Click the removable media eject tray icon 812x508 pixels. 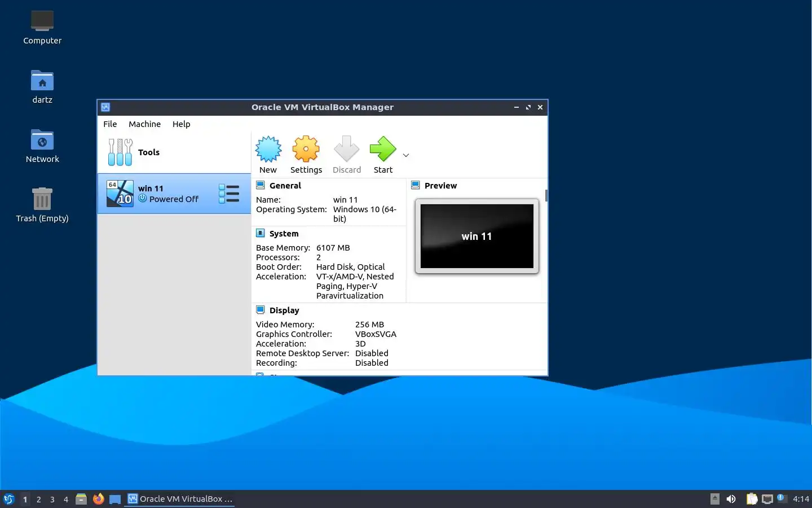[715, 498]
